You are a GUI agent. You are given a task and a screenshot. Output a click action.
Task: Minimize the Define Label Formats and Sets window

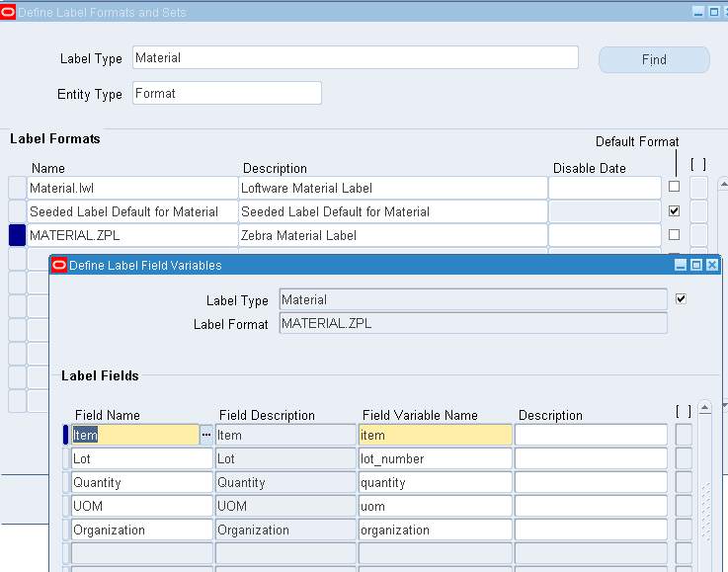(697, 12)
